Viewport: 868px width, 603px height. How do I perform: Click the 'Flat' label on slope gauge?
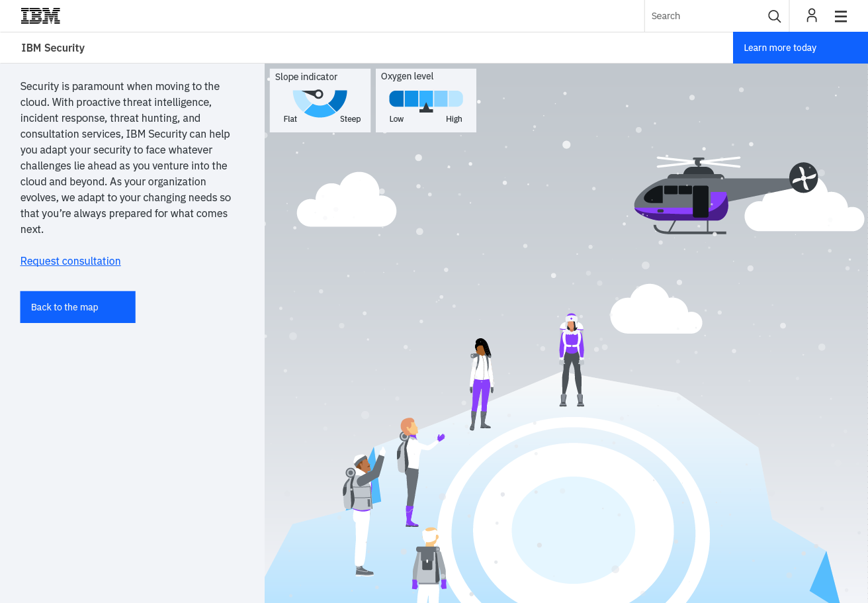pos(290,119)
